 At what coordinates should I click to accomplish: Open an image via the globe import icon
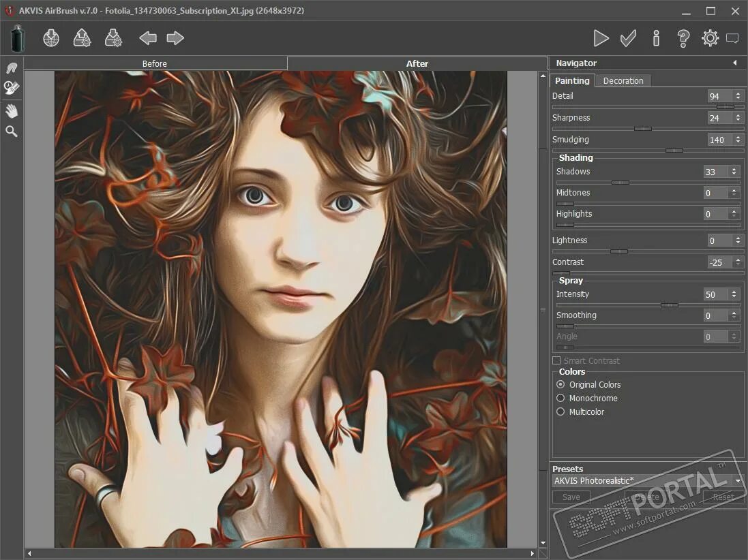click(51, 38)
